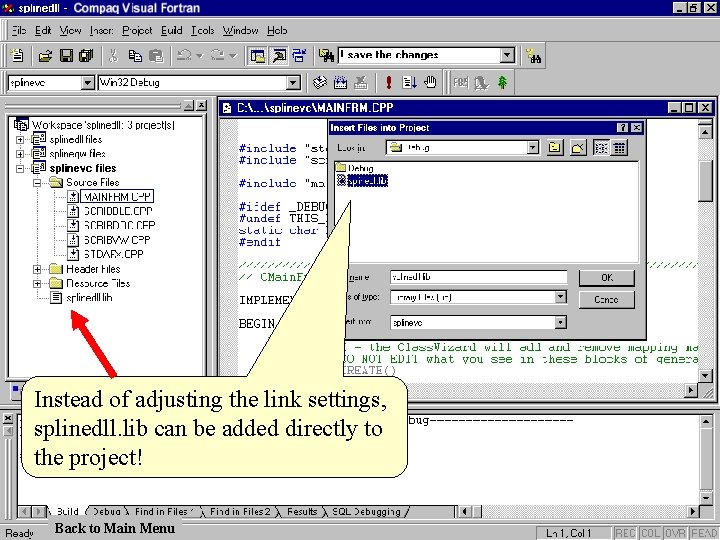Image resolution: width=720 pixels, height=540 pixels.
Task: Click the Save All icon
Action: pos(86,56)
